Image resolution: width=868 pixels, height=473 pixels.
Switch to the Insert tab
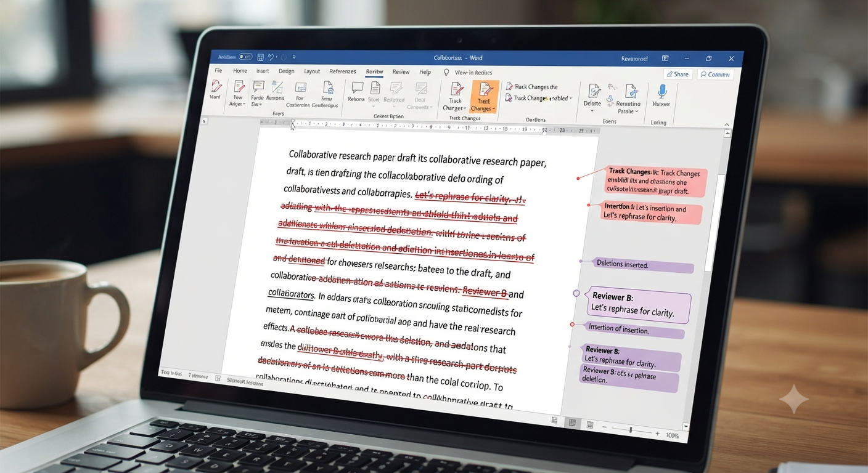pyautogui.click(x=263, y=71)
